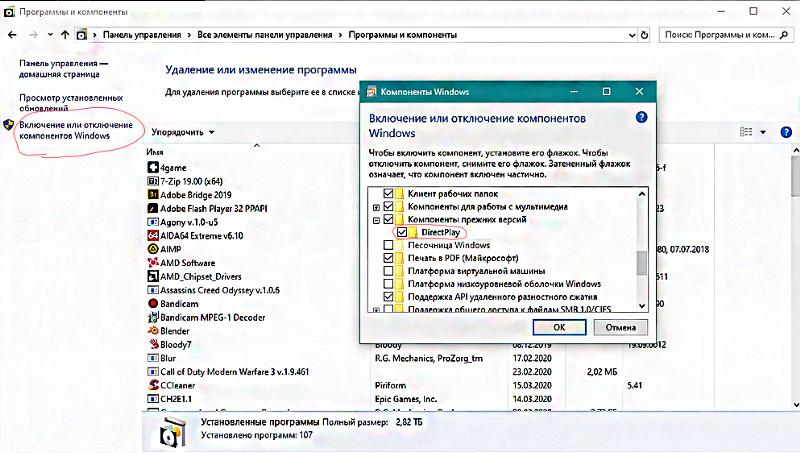
Task: Expand 'Поддержка общего доступа к файлам SMB' node
Action: pyautogui.click(x=376, y=310)
